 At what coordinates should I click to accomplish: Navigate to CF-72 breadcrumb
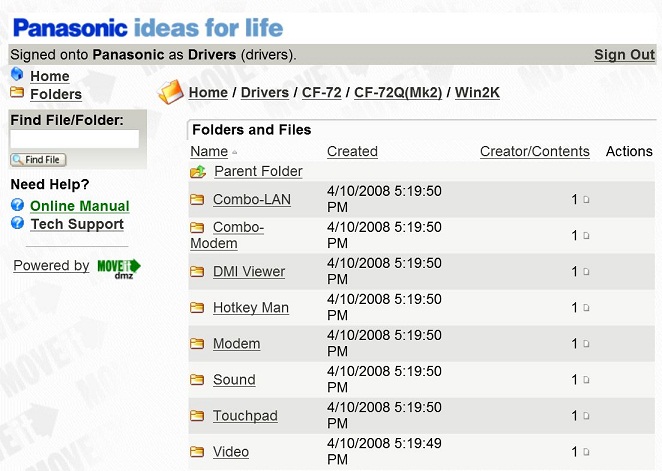pyautogui.click(x=322, y=92)
